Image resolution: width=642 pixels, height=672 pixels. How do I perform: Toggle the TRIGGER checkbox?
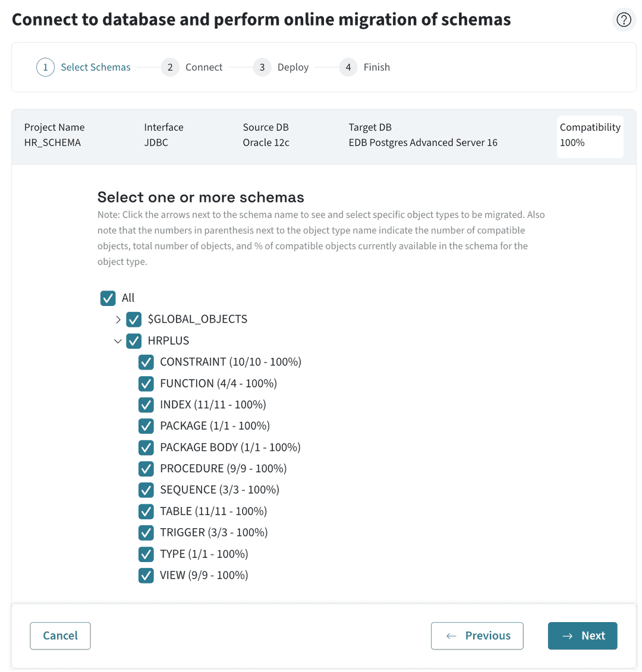(x=146, y=532)
